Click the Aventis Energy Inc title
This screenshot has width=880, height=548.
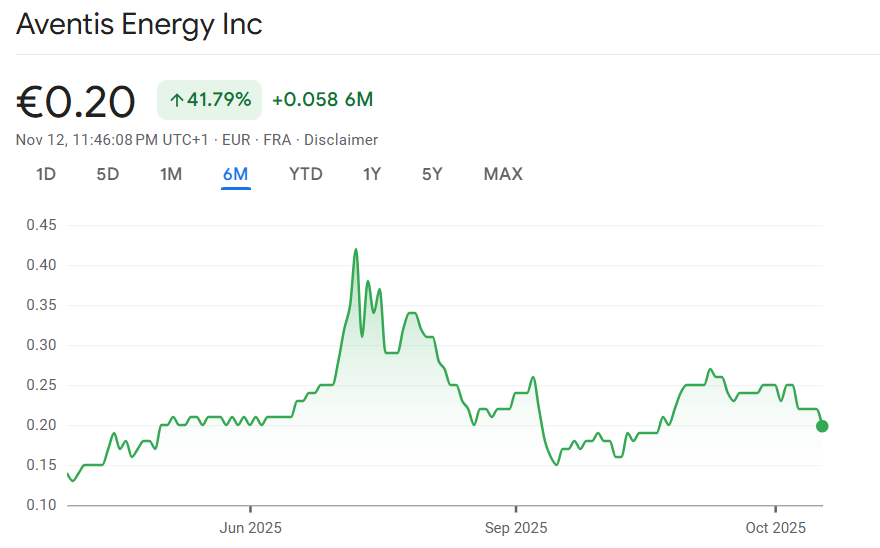(139, 24)
